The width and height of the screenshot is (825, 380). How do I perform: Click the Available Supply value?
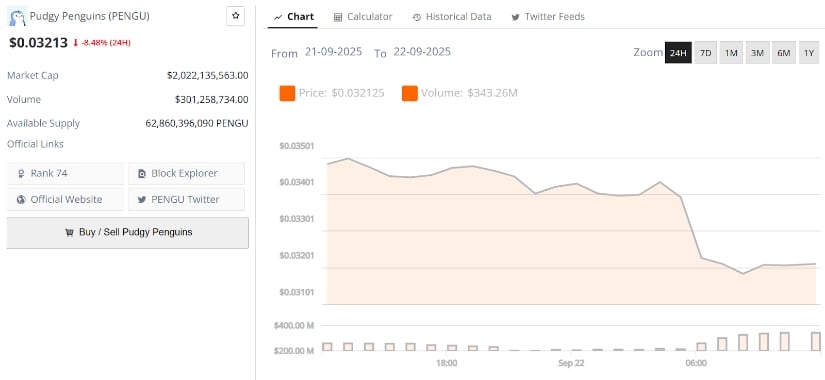click(x=197, y=124)
